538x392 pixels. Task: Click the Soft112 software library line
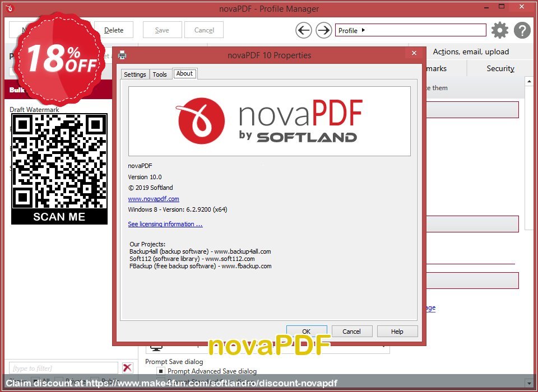pyautogui.click(x=192, y=259)
